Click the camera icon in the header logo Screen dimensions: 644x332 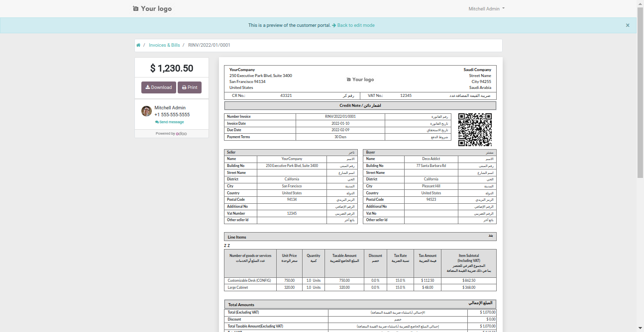coord(136,8)
